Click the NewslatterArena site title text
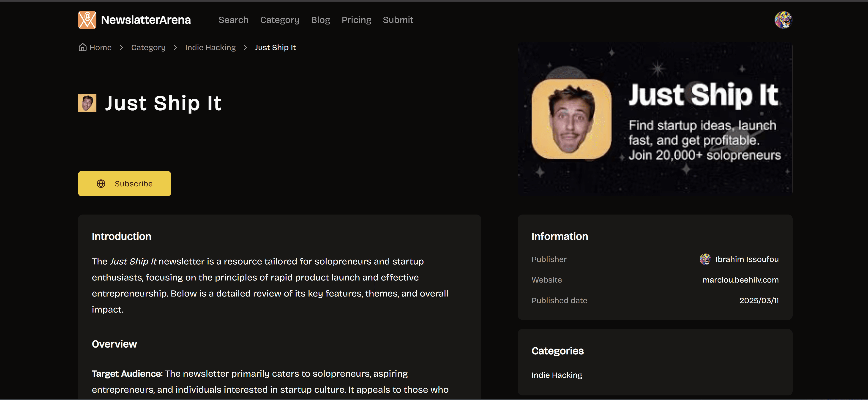The height and width of the screenshot is (400, 868). (146, 20)
